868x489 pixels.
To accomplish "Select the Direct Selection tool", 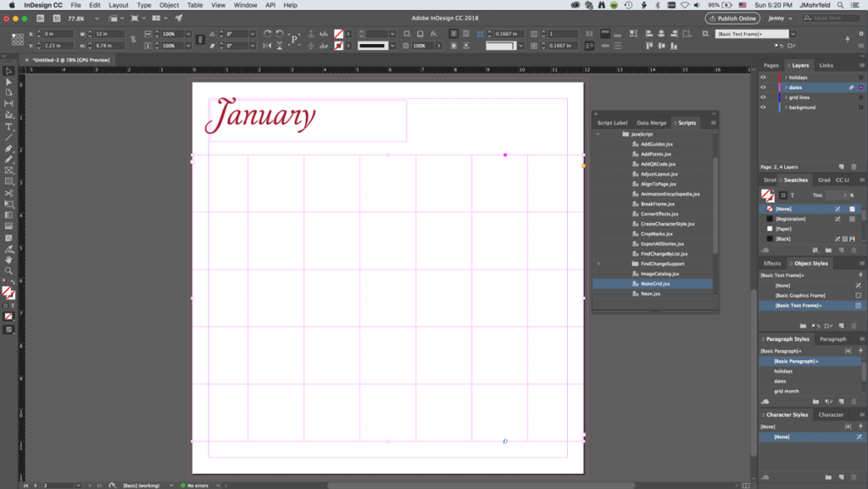I will click(8, 82).
